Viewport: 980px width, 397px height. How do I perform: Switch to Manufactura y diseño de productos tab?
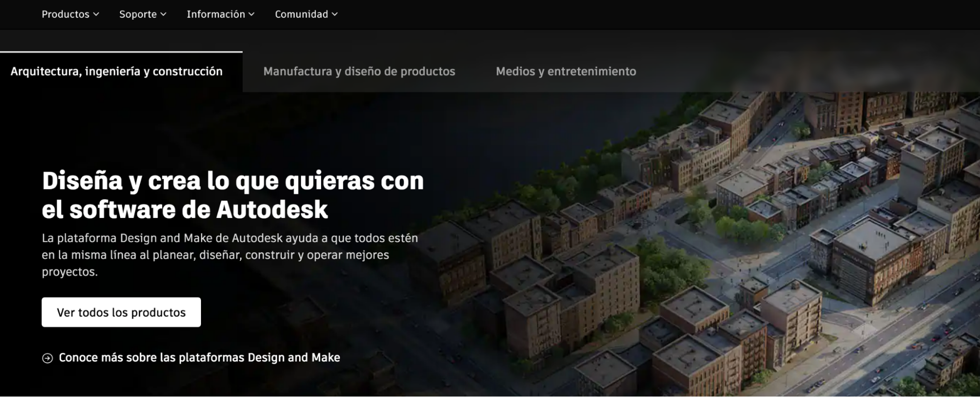[x=359, y=72]
